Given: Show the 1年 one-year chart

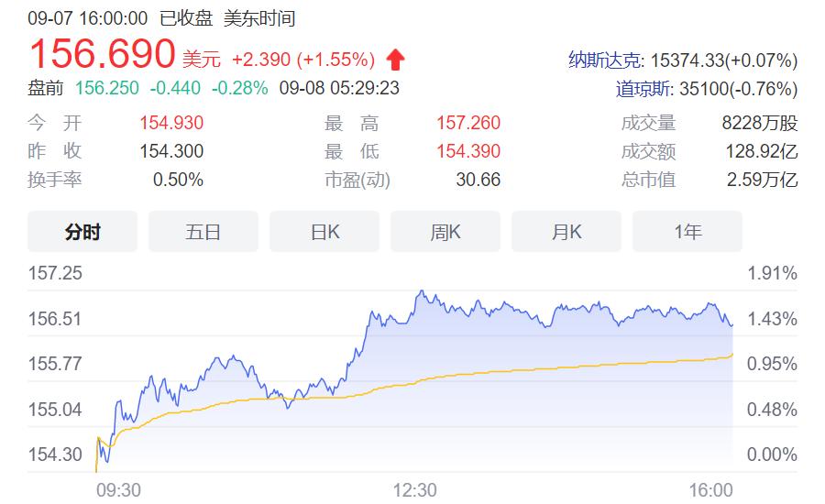Looking at the screenshot, I should 687,232.
